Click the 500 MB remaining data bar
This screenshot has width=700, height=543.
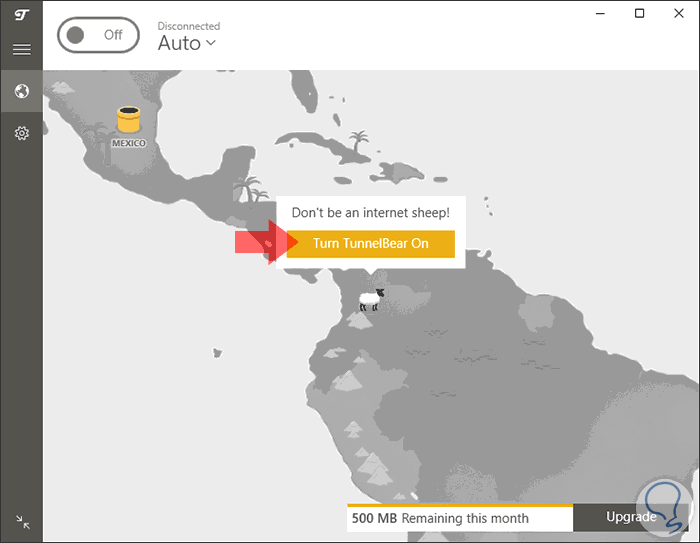point(460,518)
